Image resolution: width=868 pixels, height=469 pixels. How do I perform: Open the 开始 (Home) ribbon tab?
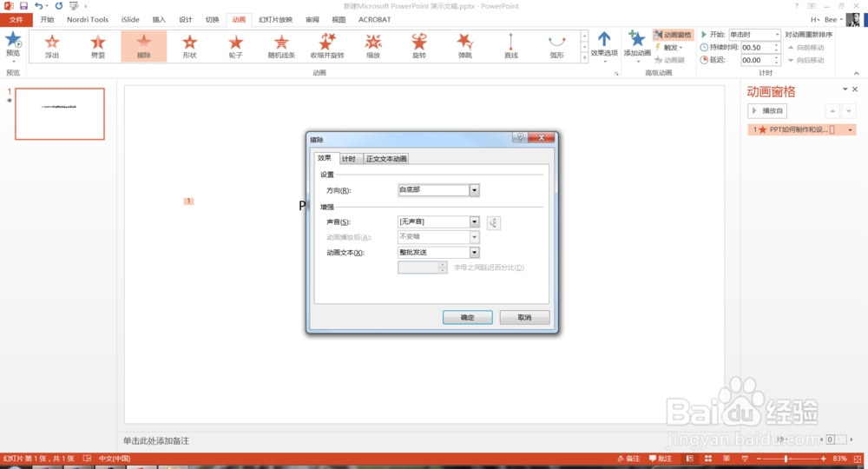[x=47, y=19]
